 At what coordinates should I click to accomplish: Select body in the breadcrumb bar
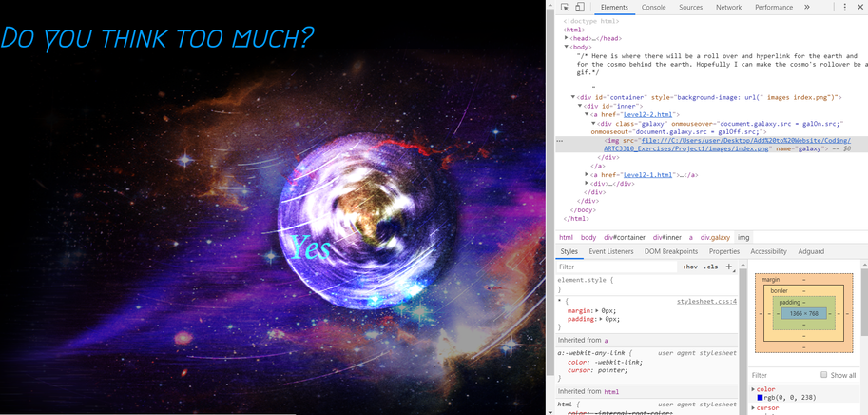588,237
